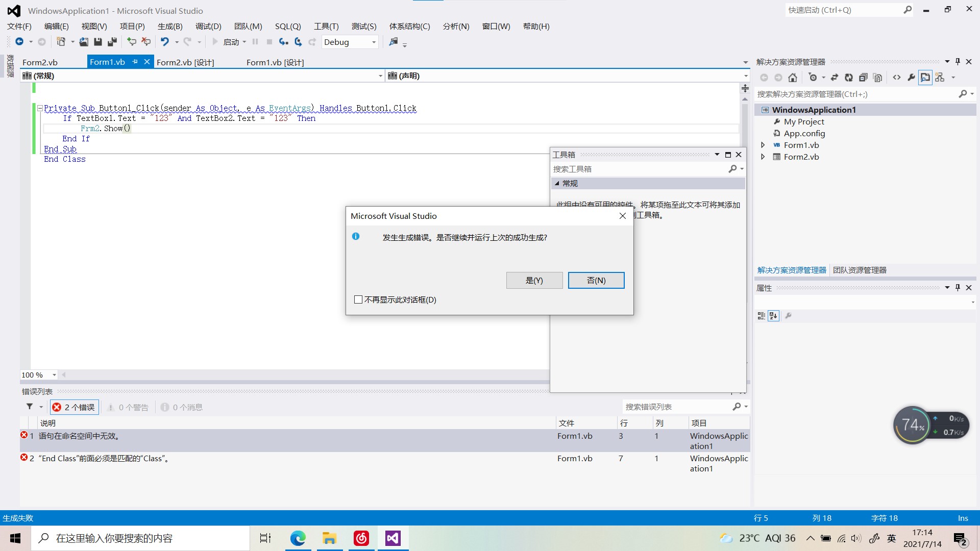
Task: Open File Explorer from the taskbar
Action: (329, 538)
